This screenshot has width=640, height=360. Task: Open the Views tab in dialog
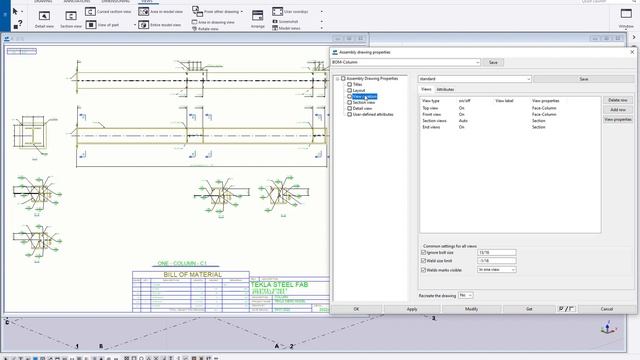click(426, 89)
